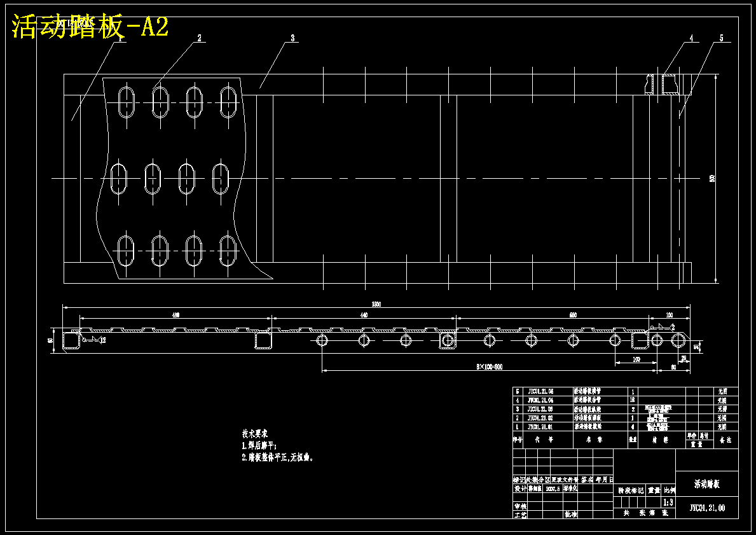This screenshot has height=535, width=756.
Task: Click the '比例' label cell
Action: coord(670,490)
